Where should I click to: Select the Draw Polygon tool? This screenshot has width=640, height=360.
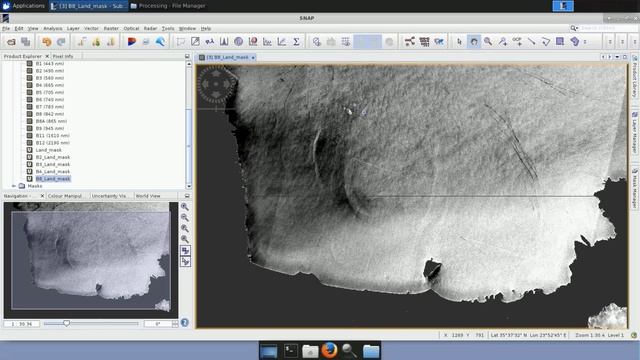575,42
